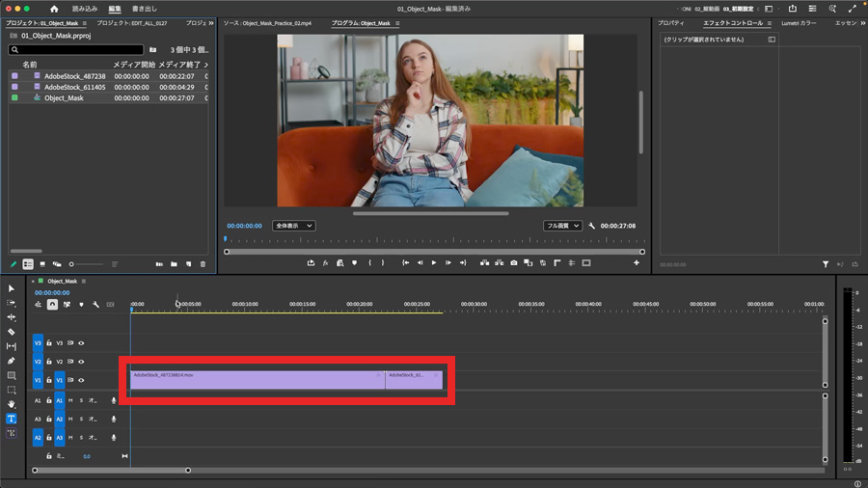The width and height of the screenshot is (868, 488).
Task: Solo audio track A2
Action: click(81, 419)
